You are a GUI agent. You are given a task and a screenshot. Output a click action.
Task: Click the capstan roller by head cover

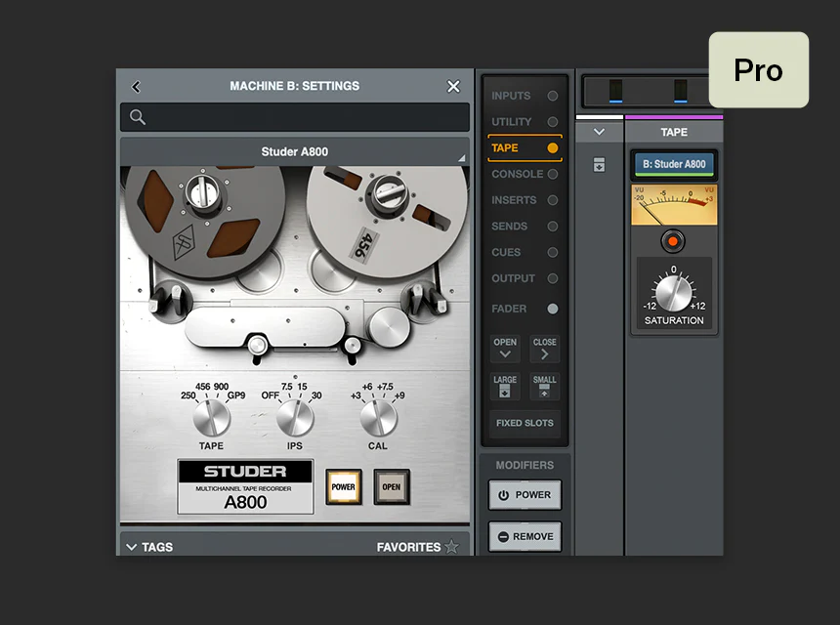pyautogui.click(x=390, y=326)
